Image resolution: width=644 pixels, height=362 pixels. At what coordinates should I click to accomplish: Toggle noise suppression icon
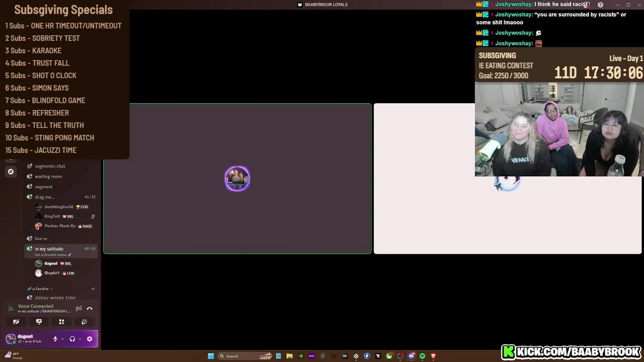tap(78, 309)
